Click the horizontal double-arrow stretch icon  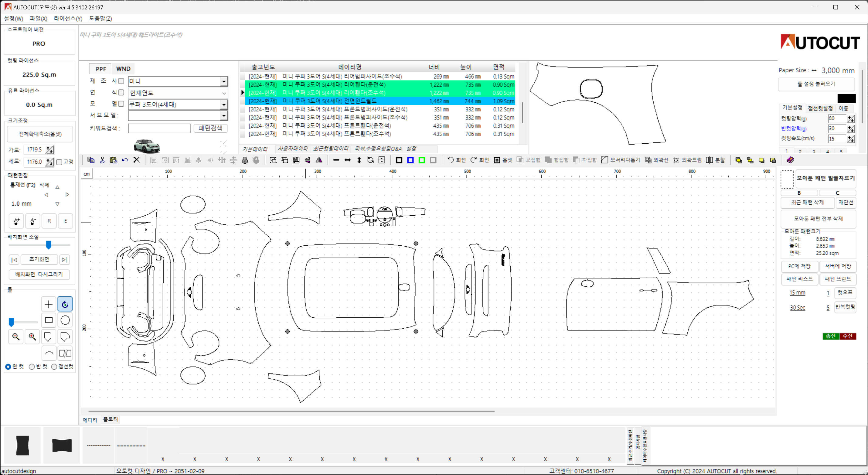click(x=348, y=160)
